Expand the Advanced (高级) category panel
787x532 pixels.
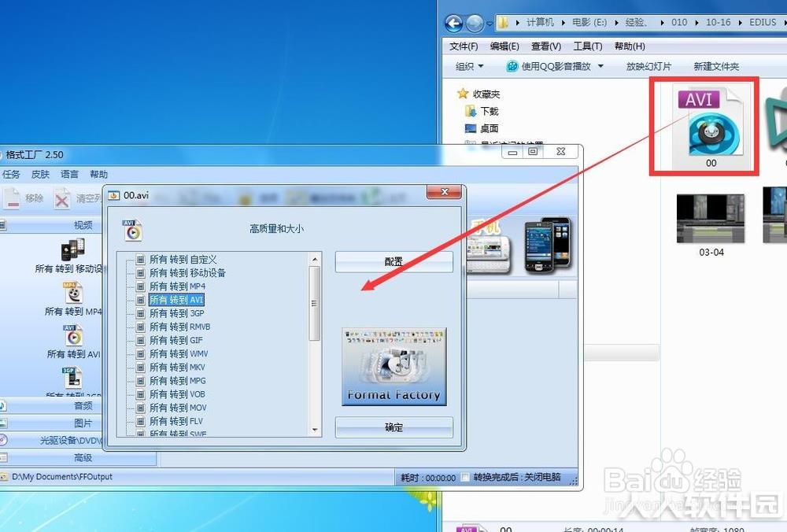[78, 458]
